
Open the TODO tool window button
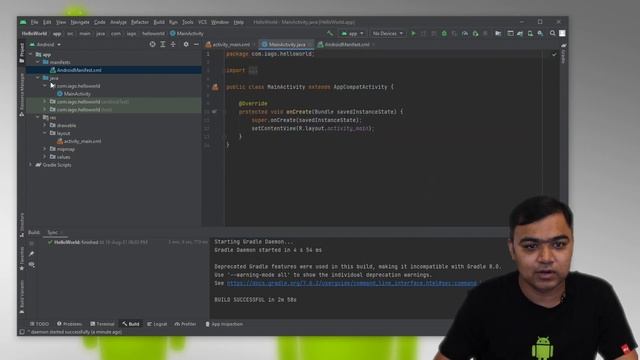pos(39,324)
